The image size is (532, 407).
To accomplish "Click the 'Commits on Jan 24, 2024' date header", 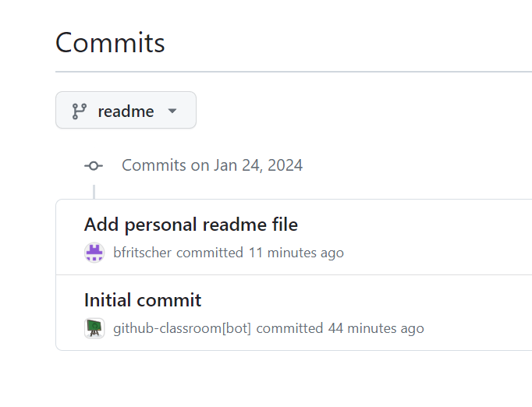I will point(212,165).
